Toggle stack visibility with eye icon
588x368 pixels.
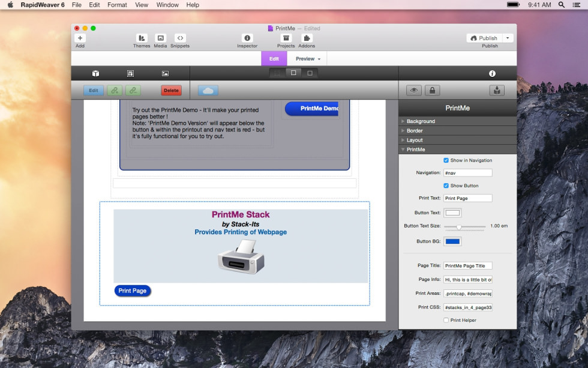[413, 91]
